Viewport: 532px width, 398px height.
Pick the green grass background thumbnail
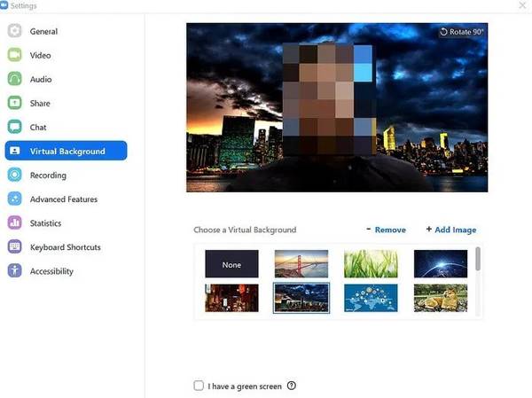pyautogui.click(x=371, y=264)
